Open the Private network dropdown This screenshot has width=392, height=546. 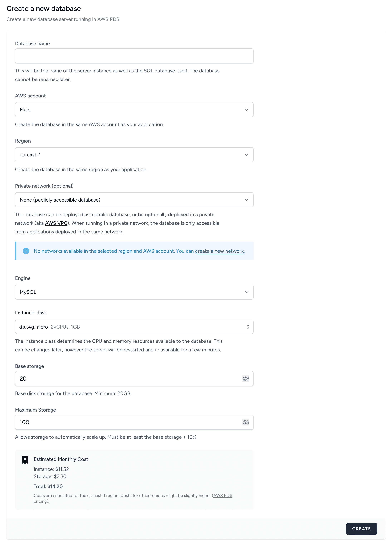coord(134,200)
